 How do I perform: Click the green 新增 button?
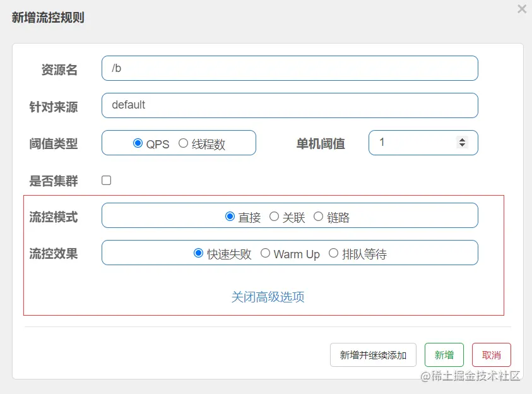[444, 355]
